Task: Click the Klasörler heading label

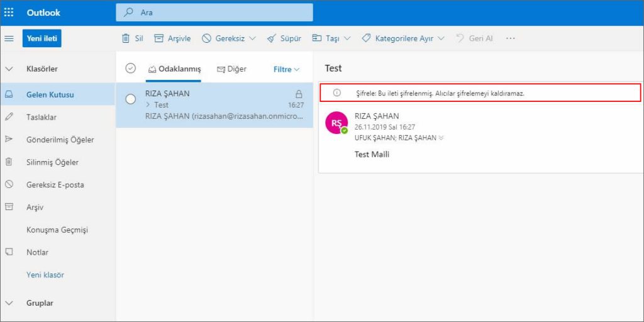Action: coord(42,69)
